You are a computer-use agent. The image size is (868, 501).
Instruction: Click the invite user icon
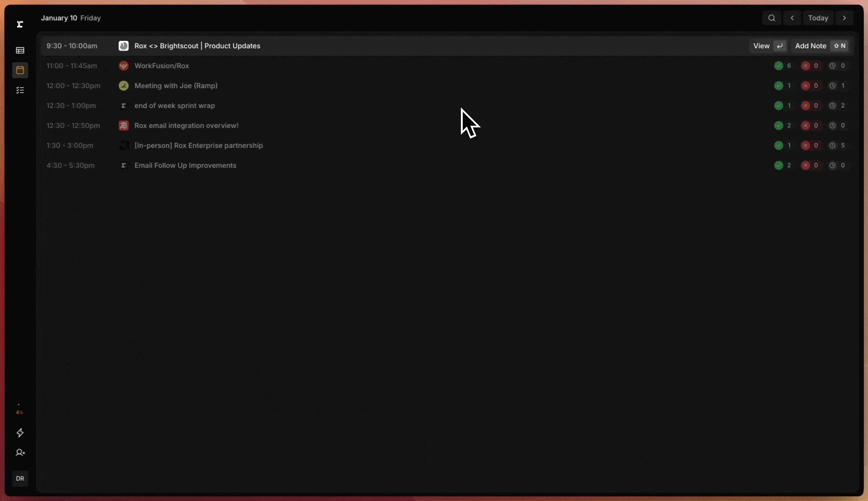click(x=20, y=453)
